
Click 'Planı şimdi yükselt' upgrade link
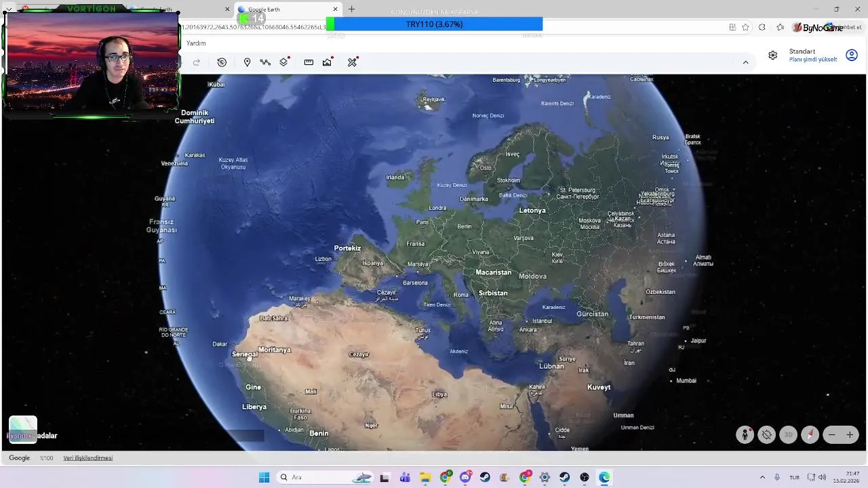813,60
